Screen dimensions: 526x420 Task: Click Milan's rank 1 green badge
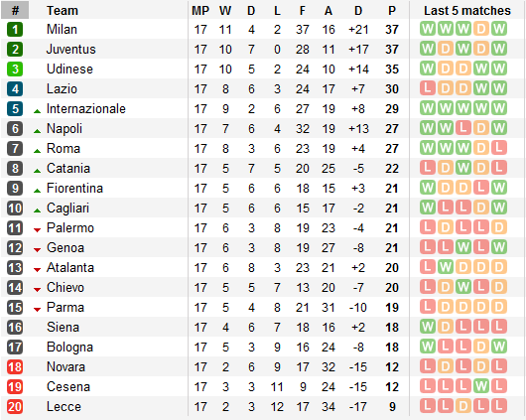click(15, 29)
